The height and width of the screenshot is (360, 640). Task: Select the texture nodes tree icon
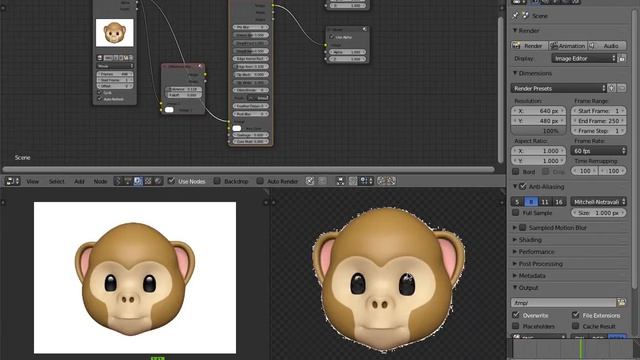tap(148, 181)
